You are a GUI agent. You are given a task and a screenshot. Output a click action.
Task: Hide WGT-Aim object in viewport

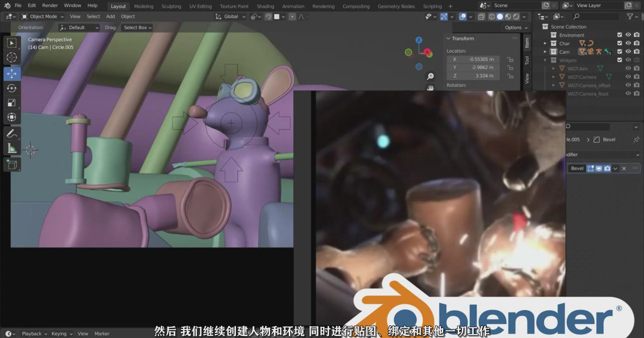(x=628, y=68)
